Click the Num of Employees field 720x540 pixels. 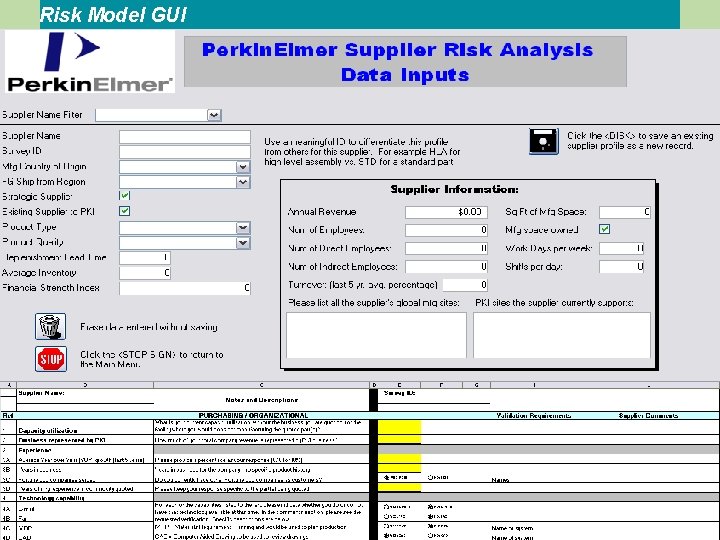pos(446,230)
